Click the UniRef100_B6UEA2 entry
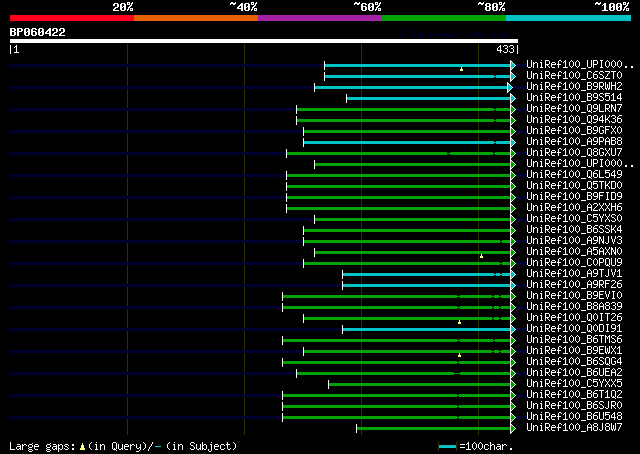 (574, 373)
